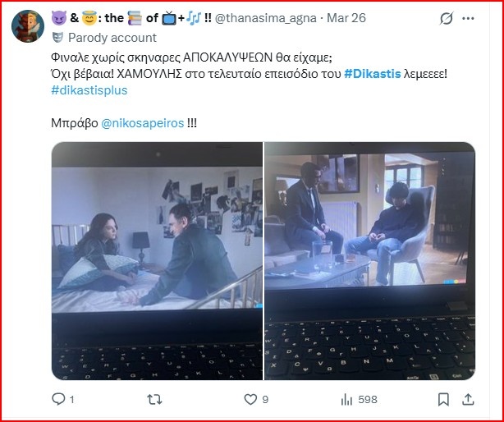Click the Parody account label
Screen dimensions: 504x422
coord(112,38)
